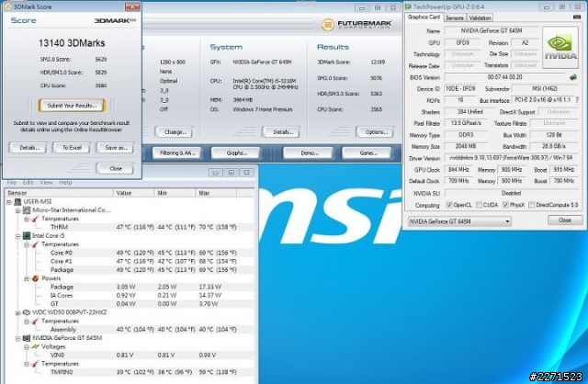588x384 pixels.
Task: Click Intel Core i5 CPU icon
Action: (27, 236)
